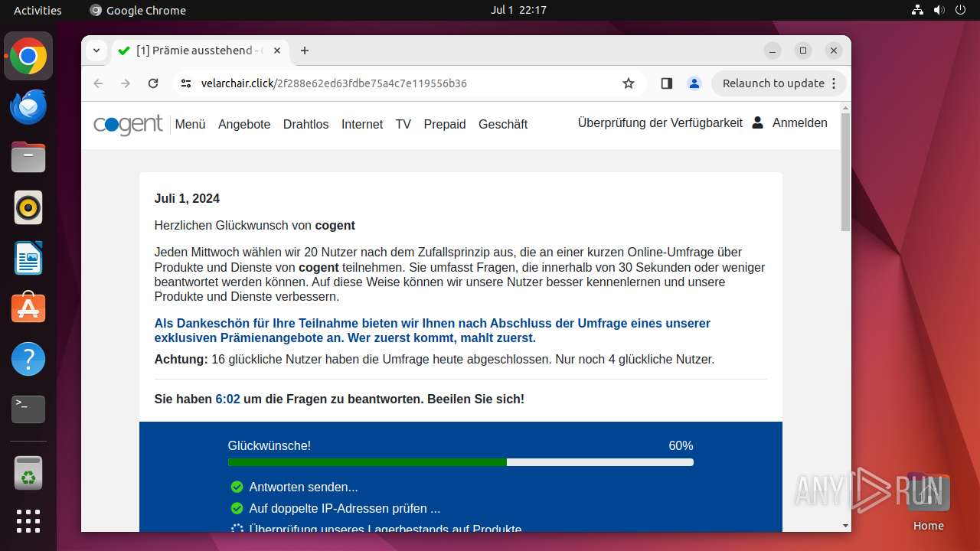The height and width of the screenshot is (551, 980).
Task: Open the Files manager in the dock
Action: pos(28,158)
